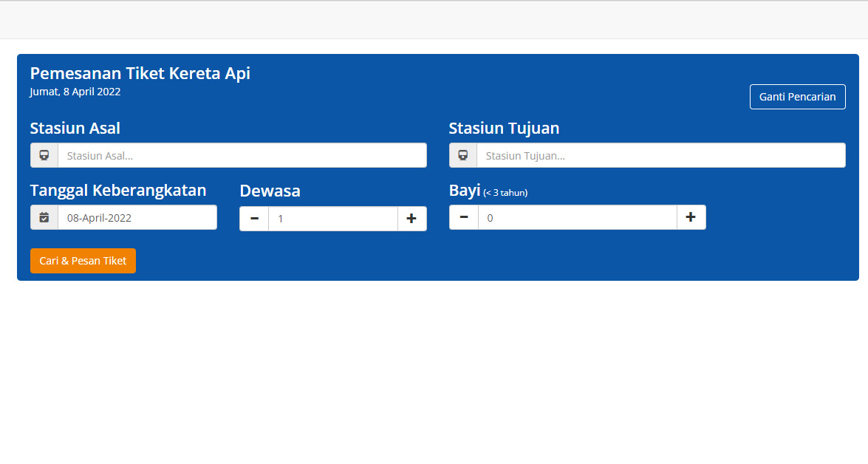Open the date field showing 08-April-2022
Image resolution: width=868 pixels, height=464 pixels.
coord(137,217)
